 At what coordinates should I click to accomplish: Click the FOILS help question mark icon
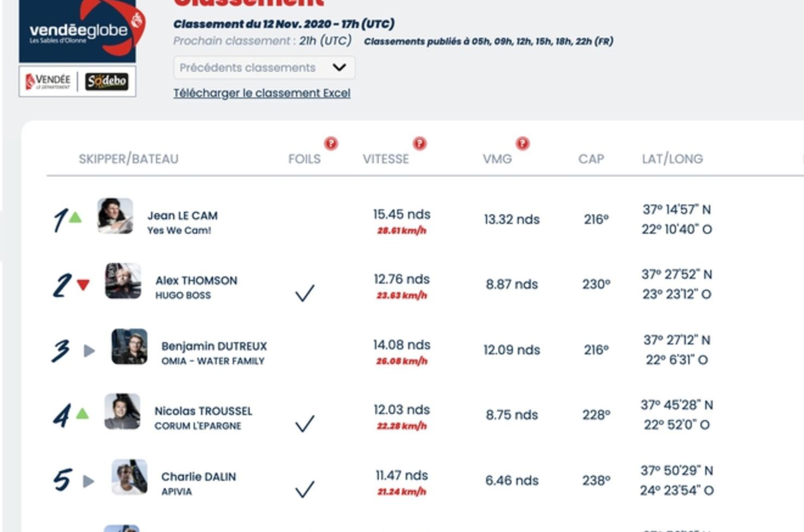click(x=331, y=143)
